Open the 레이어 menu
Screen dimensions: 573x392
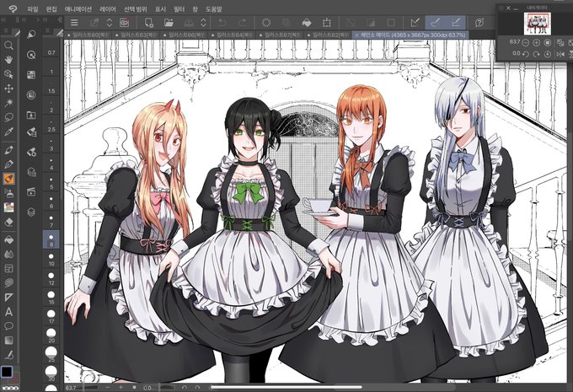[108, 9]
